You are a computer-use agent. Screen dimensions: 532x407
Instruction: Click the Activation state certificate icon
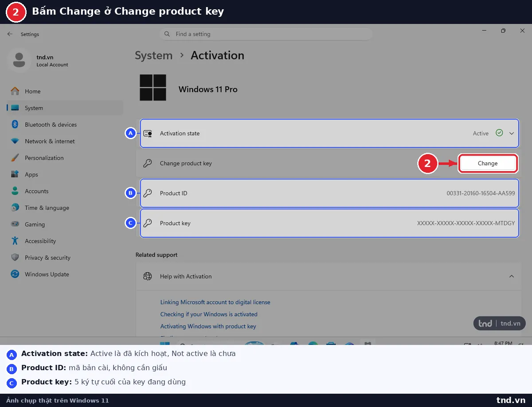pos(148,133)
